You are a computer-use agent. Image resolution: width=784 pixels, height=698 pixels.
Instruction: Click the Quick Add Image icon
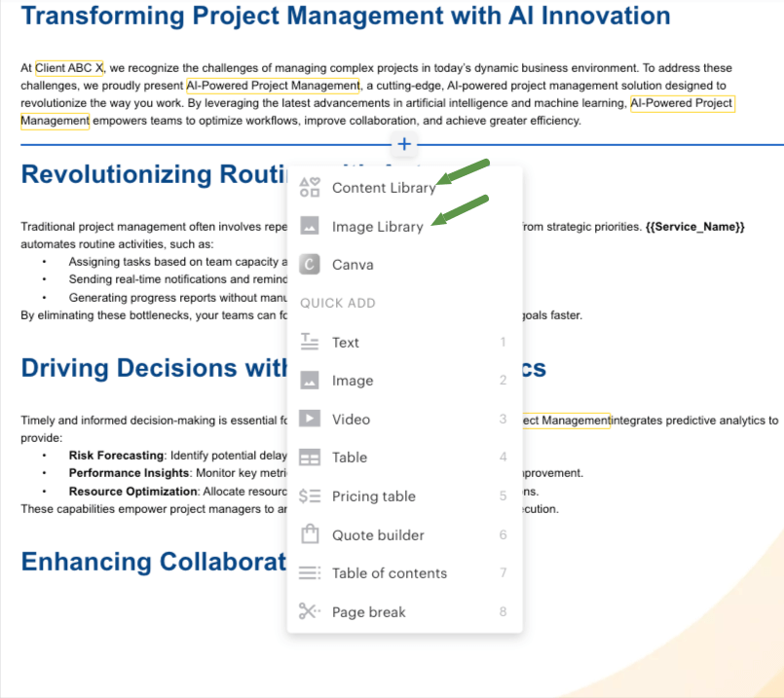(x=310, y=381)
